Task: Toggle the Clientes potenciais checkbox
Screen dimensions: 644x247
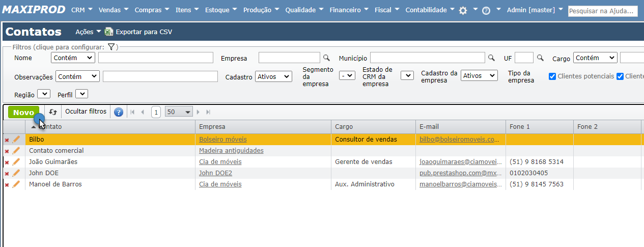Action: pyautogui.click(x=552, y=76)
